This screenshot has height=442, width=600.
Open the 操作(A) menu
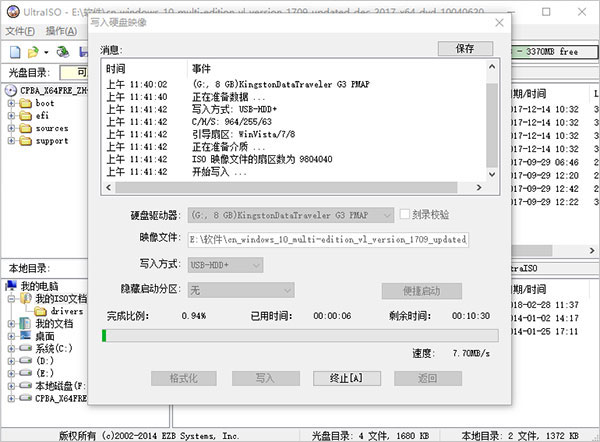tap(61, 31)
